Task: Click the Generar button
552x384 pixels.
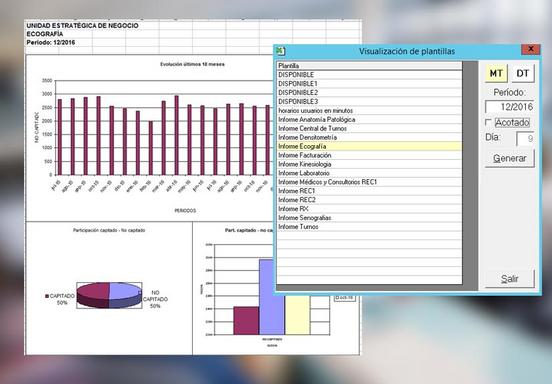Action: (x=509, y=158)
